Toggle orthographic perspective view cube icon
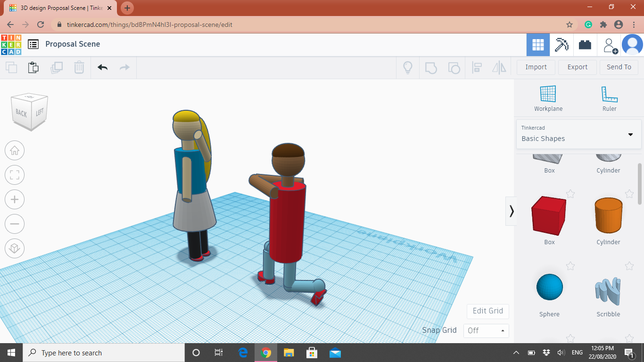644x362 pixels. click(x=15, y=248)
